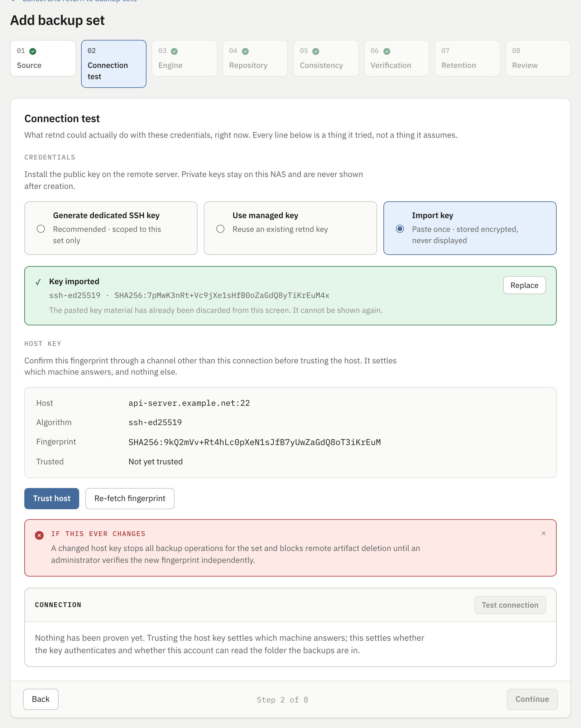
Task: Go to the 03 Engine step
Action: (185, 58)
